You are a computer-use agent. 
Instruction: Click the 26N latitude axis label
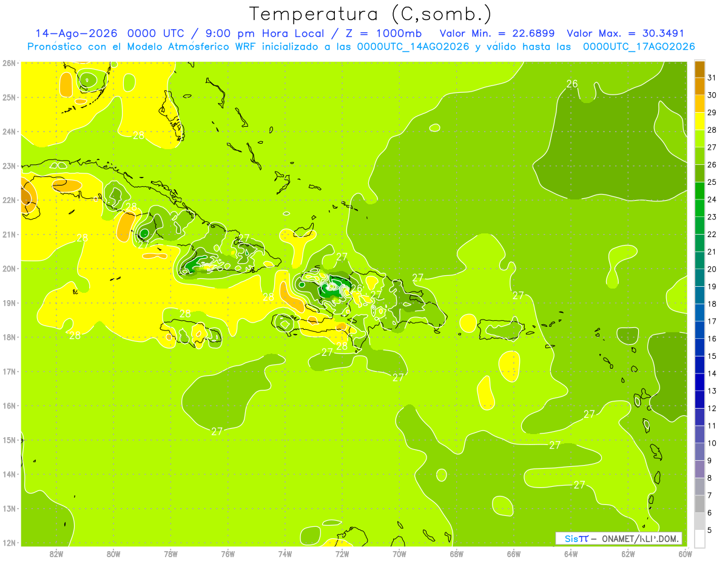click(9, 63)
